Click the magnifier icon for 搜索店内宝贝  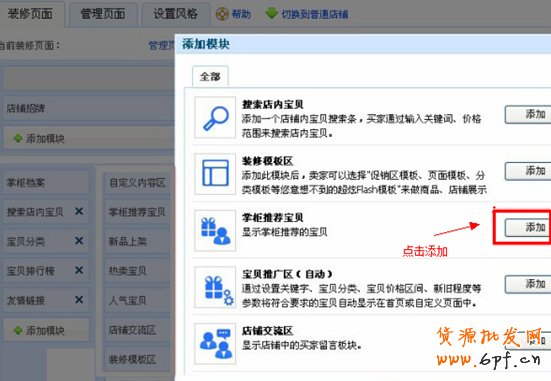[x=215, y=118]
